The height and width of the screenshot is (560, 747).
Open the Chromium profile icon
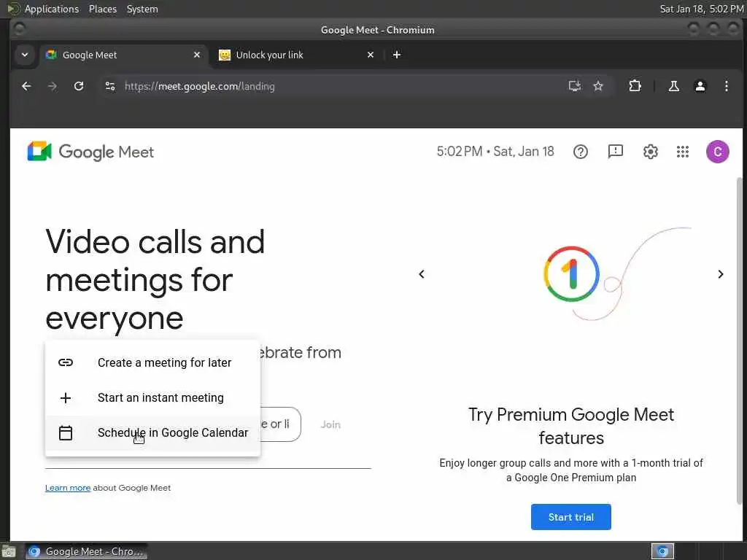(700, 86)
